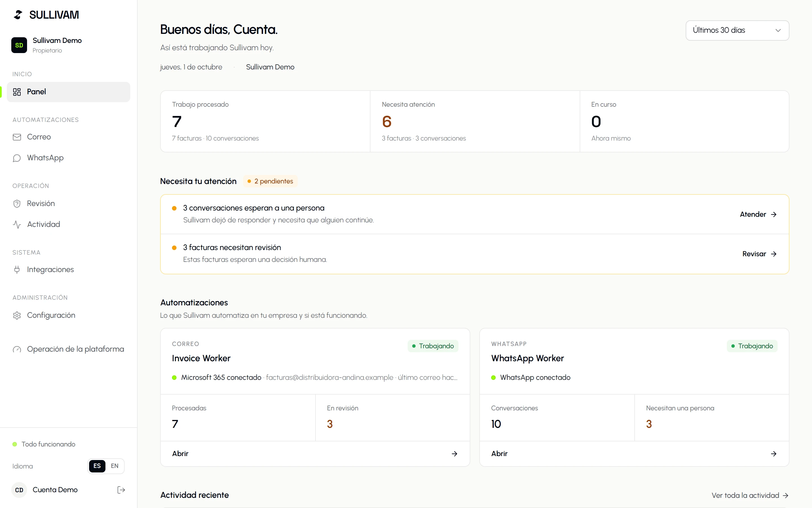Image resolution: width=812 pixels, height=508 pixels.
Task: Click the Correo envelope icon
Action: pos(17,137)
